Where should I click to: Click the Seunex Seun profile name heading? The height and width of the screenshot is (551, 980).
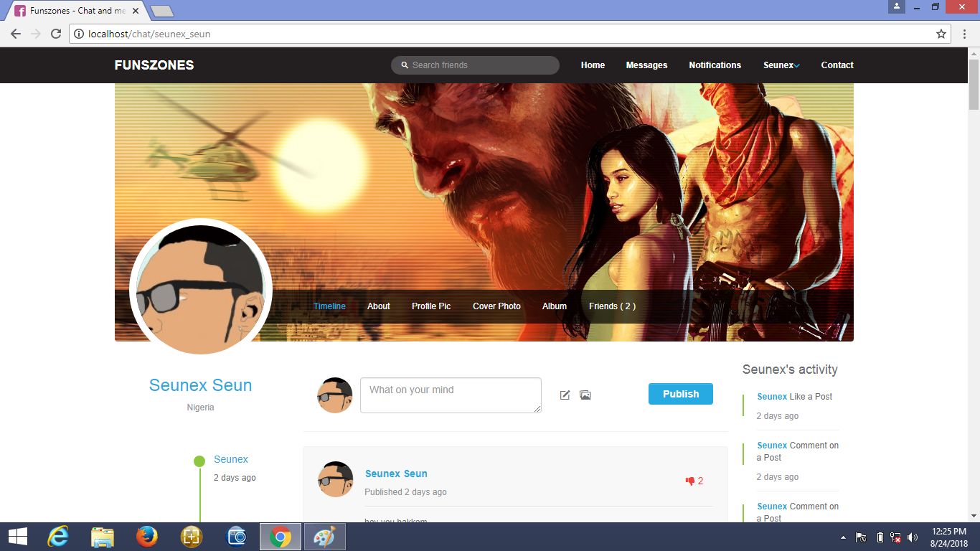point(201,385)
